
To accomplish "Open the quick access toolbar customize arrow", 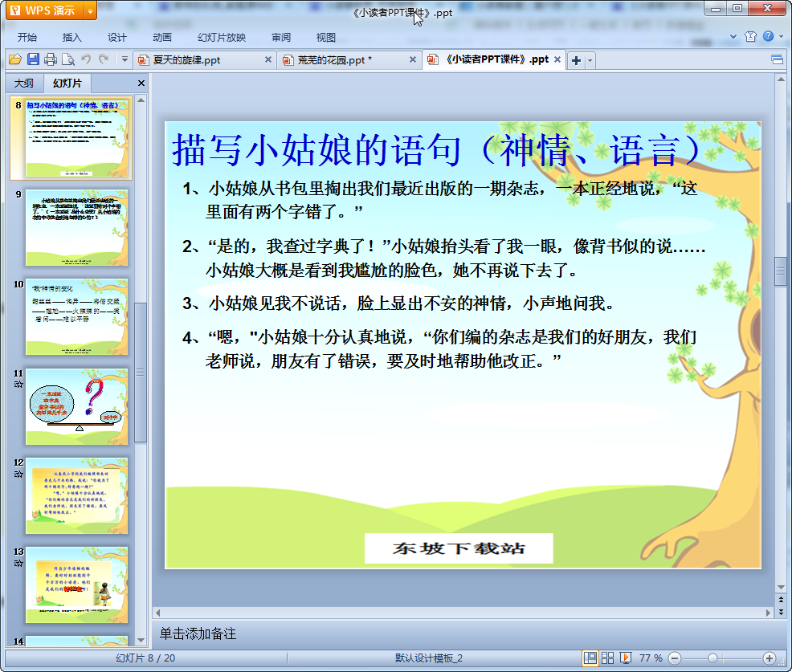I will click(125, 59).
